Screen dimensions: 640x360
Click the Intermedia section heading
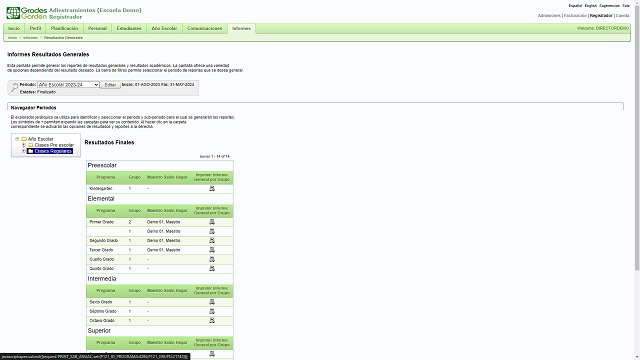click(102, 279)
